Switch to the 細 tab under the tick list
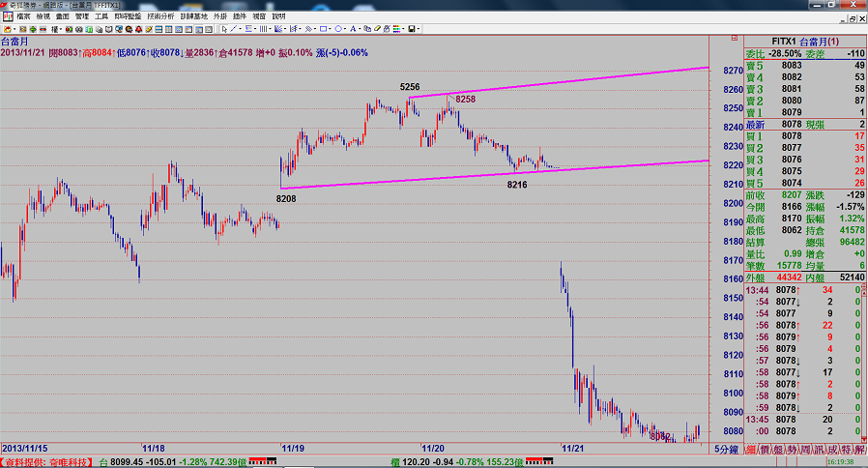The image size is (868, 468). (x=753, y=450)
